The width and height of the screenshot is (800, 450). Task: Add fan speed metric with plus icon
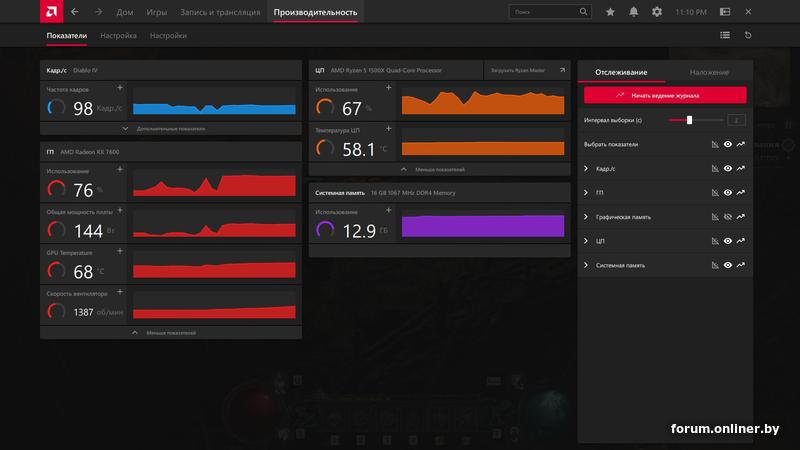point(120,292)
